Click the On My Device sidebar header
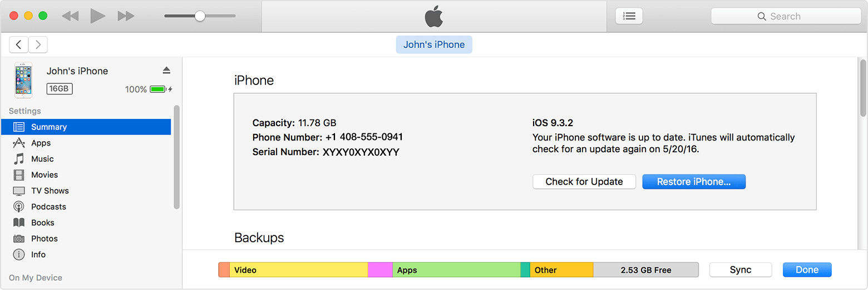Screen dimensions: 868x290 [x=36, y=278]
